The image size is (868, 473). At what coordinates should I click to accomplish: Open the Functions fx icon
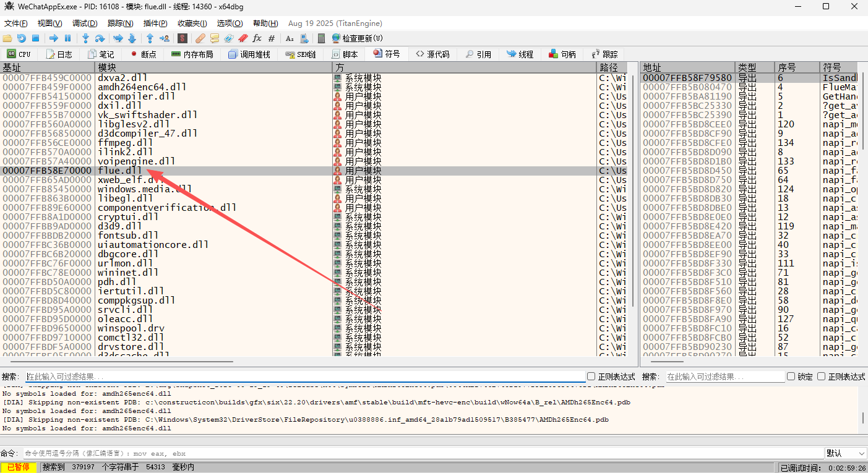point(257,38)
